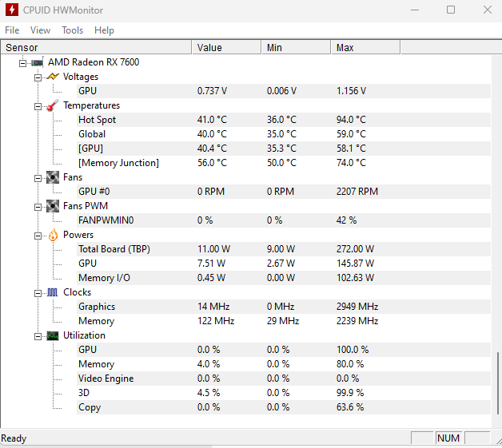Viewport: 502px width, 448px height.
Task: Click the Ready status text
Action: coord(14,438)
